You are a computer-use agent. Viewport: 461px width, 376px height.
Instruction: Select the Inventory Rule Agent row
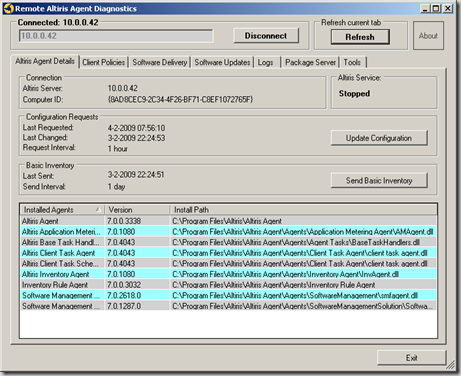point(228,285)
